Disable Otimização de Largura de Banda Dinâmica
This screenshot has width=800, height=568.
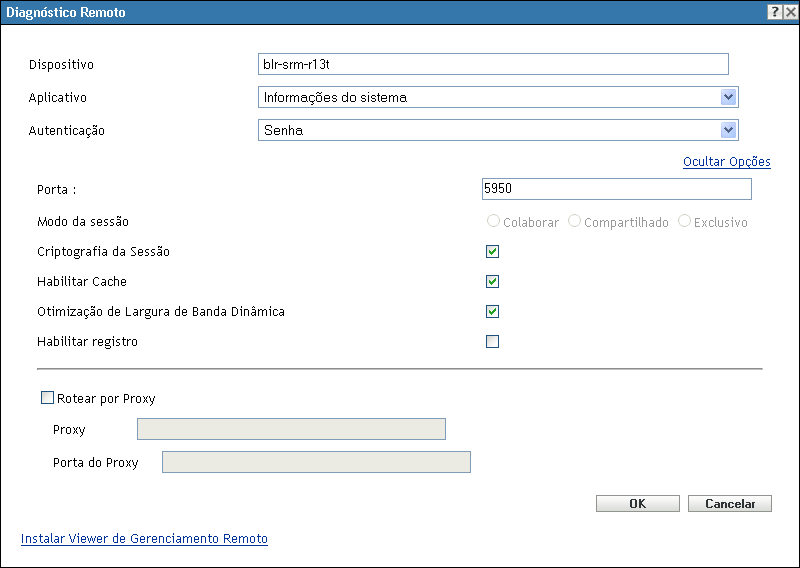coord(492,311)
